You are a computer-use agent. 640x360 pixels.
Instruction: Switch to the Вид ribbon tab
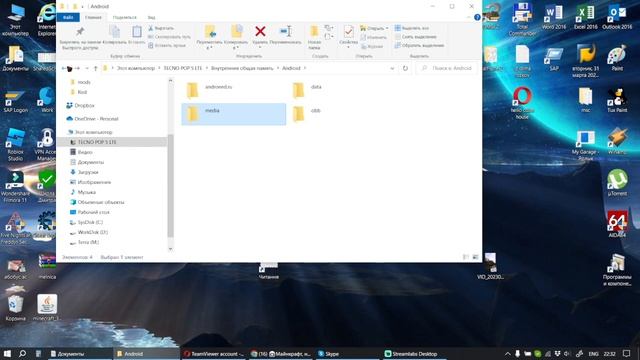(151, 17)
